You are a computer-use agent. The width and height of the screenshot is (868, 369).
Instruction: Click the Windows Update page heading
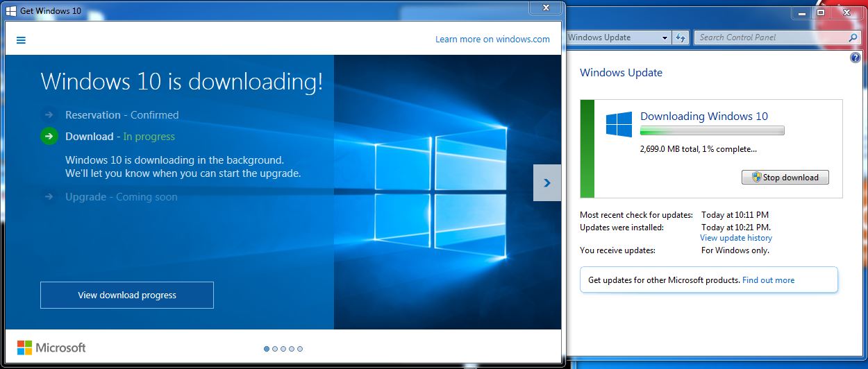point(621,73)
